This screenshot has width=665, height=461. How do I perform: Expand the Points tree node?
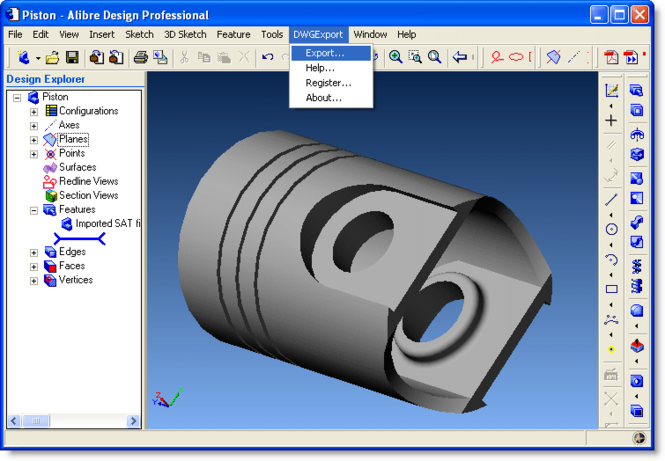pos(34,154)
